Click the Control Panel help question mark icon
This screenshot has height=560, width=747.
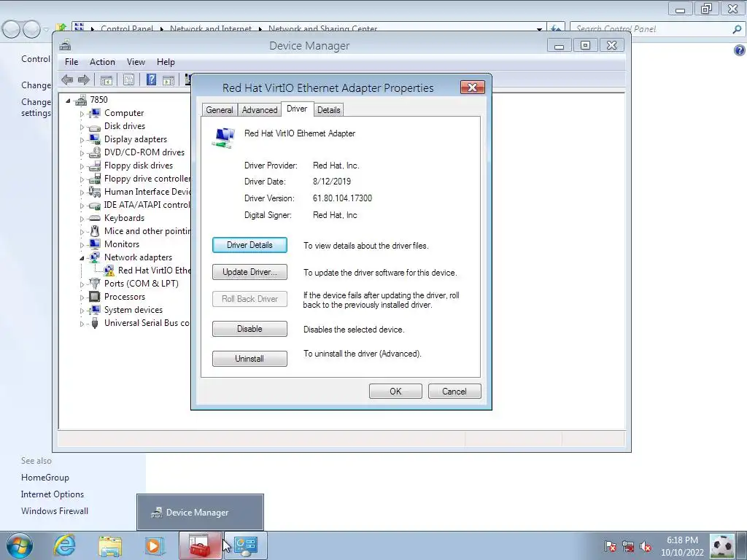click(740, 50)
